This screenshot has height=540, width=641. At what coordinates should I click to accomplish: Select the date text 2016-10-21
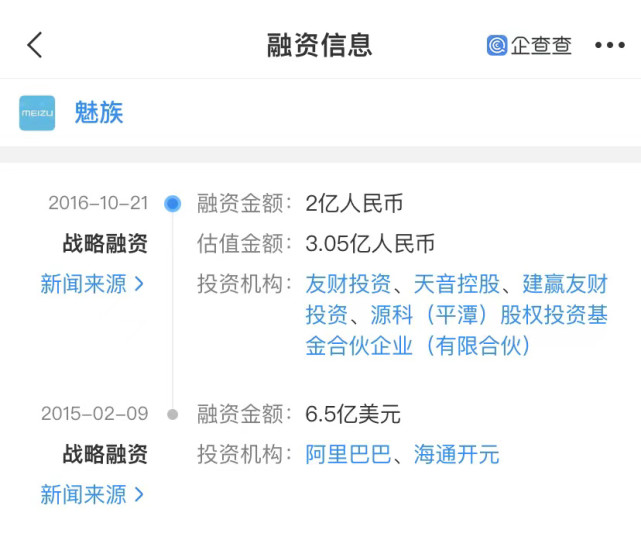pyautogui.click(x=98, y=203)
